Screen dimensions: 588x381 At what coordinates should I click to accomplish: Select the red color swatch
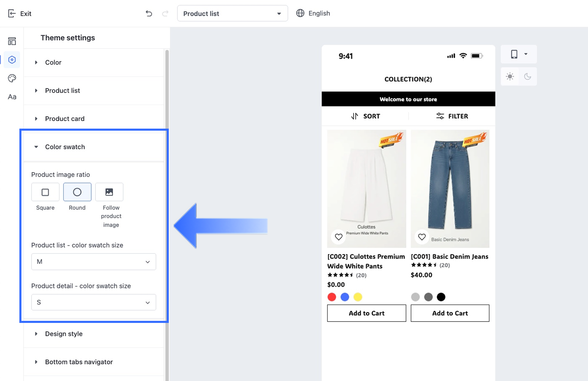pyautogui.click(x=332, y=297)
